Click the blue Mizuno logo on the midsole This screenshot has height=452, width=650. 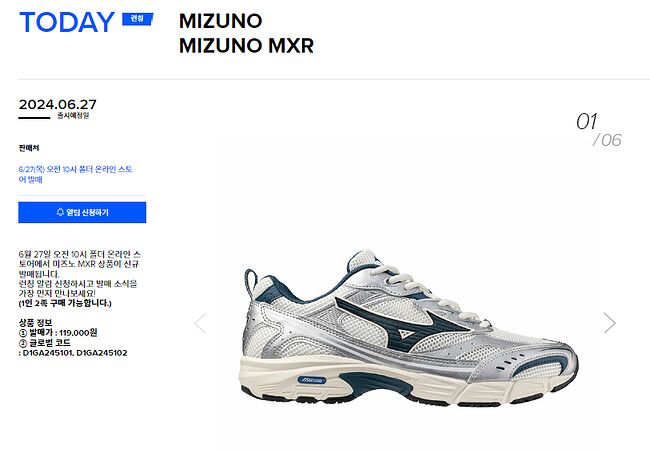point(312,380)
